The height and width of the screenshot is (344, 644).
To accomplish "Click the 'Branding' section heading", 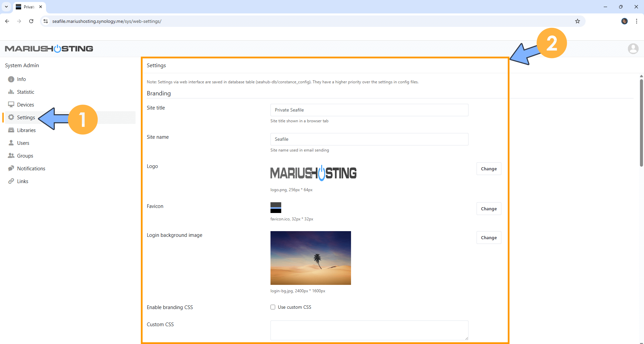I will (x=159, y=93).
